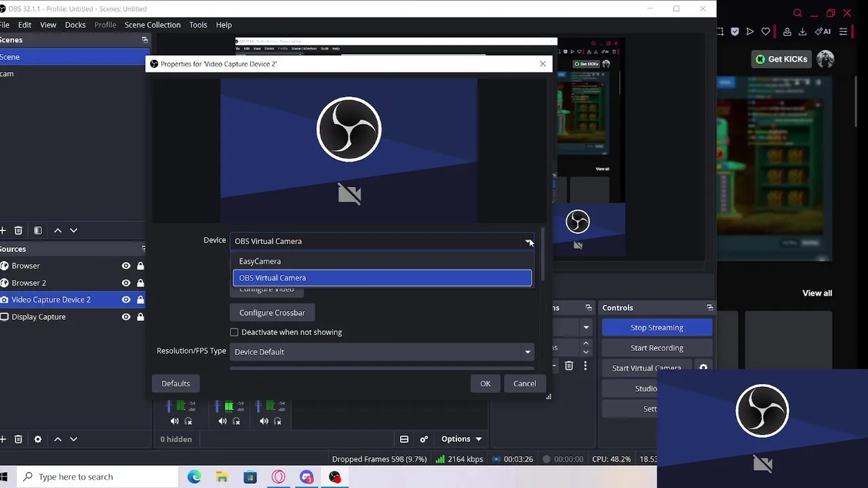
Task: Open Opera snapshot tool icon
Action: click(x=719, y=31)
